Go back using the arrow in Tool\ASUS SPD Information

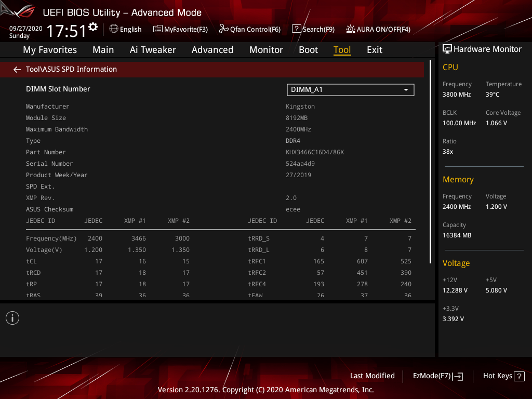[x=17, y=70]
